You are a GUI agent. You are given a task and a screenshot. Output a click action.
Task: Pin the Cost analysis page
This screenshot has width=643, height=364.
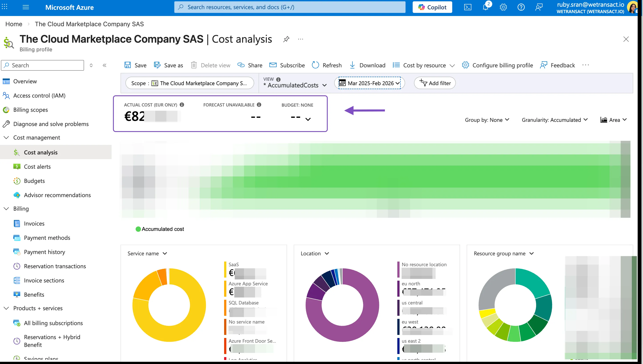(x=286, y=39)
